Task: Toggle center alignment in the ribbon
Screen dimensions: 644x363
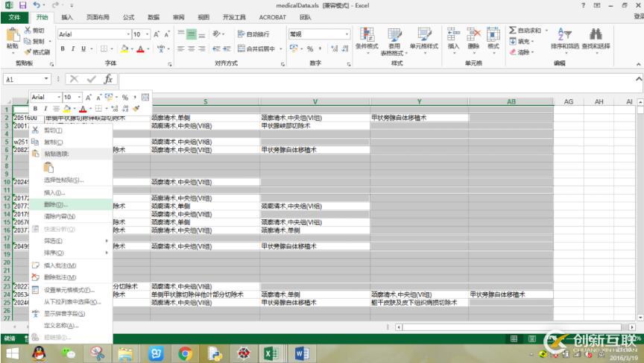Action: (x=191, y=48)
